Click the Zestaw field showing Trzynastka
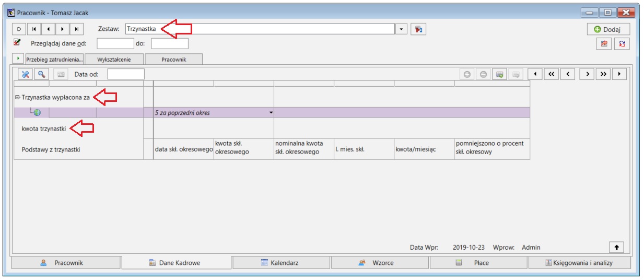The width and height of the screenshot is (644, 280). (260, 29)
